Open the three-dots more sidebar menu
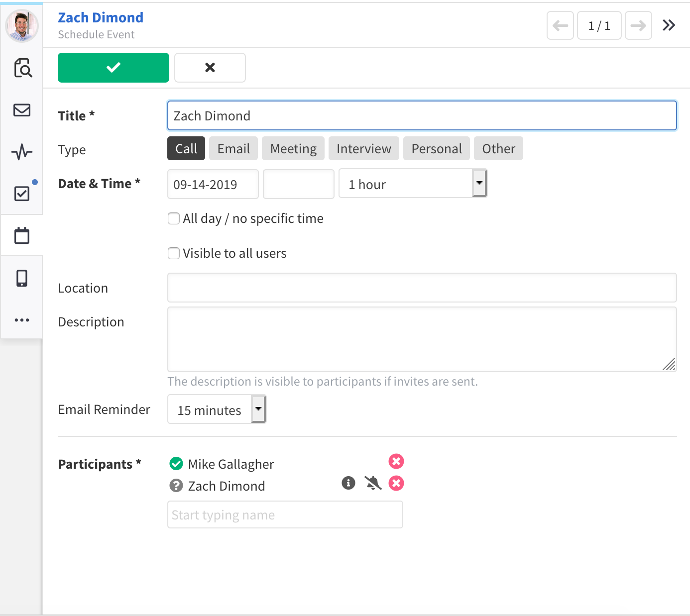 [22, 320]
